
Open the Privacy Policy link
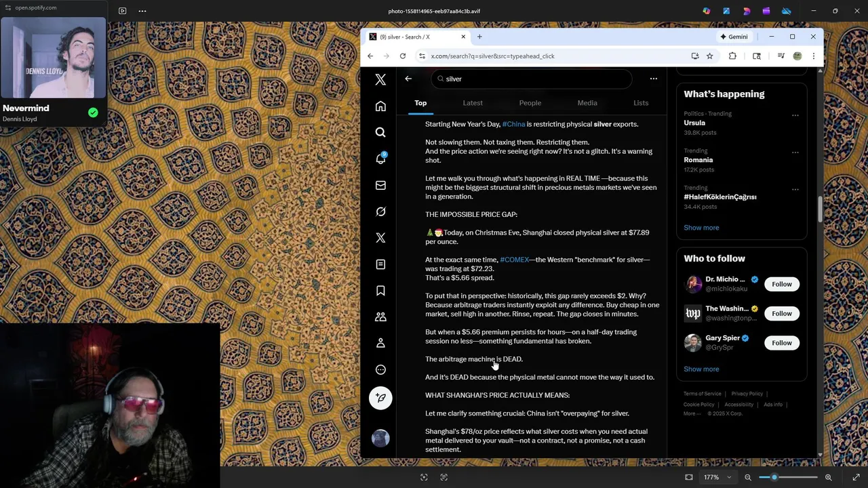pos(747,394)
